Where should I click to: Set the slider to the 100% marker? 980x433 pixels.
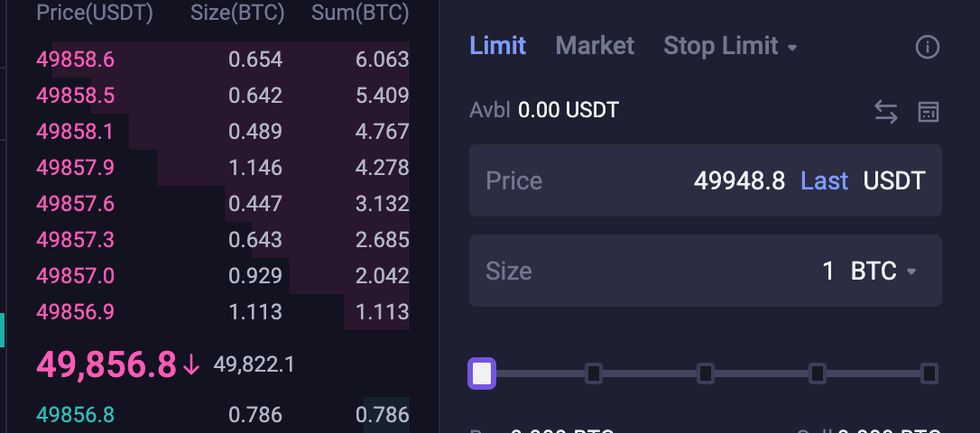(x=929, y=373)
